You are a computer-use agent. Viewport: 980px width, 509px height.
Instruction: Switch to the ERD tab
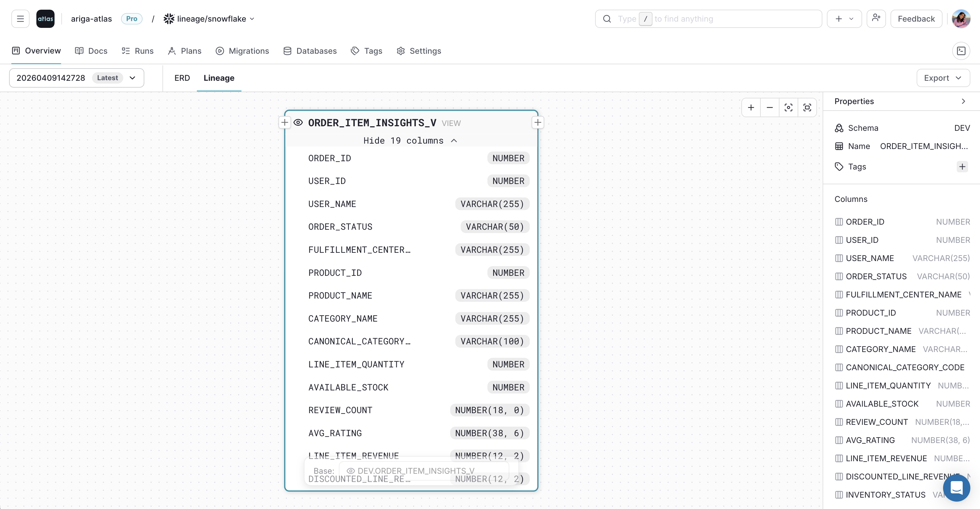(x=182, y=78)
